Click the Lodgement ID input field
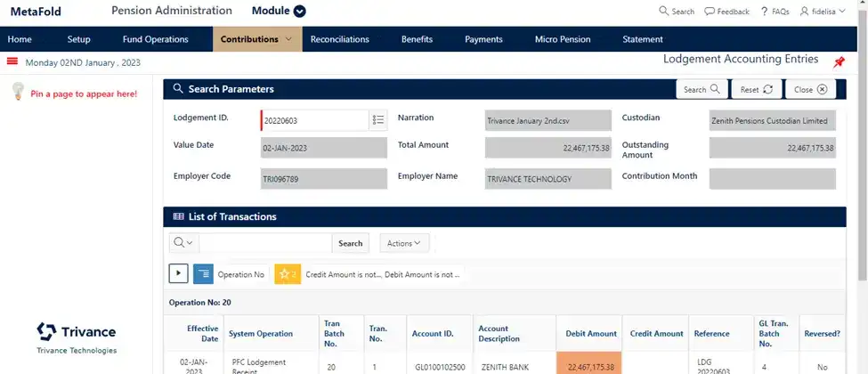The image size is (868, 374). coord(314,120)
